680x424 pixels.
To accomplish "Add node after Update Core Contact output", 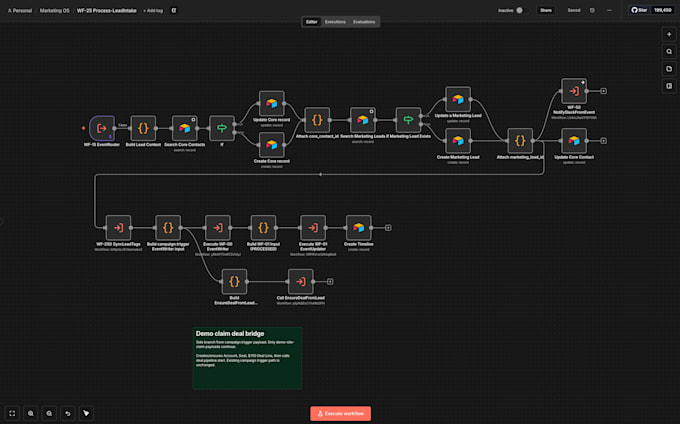I will point(603,141).
